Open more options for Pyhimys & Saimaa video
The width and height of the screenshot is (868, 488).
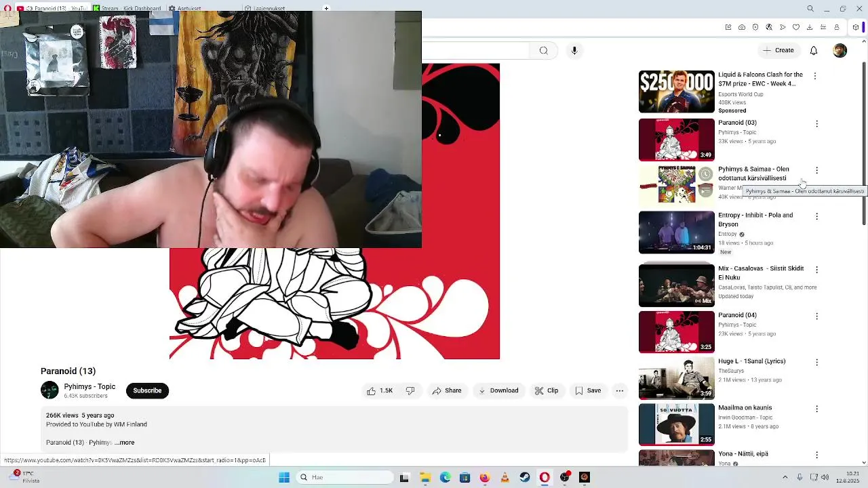[x=816, y=170]
